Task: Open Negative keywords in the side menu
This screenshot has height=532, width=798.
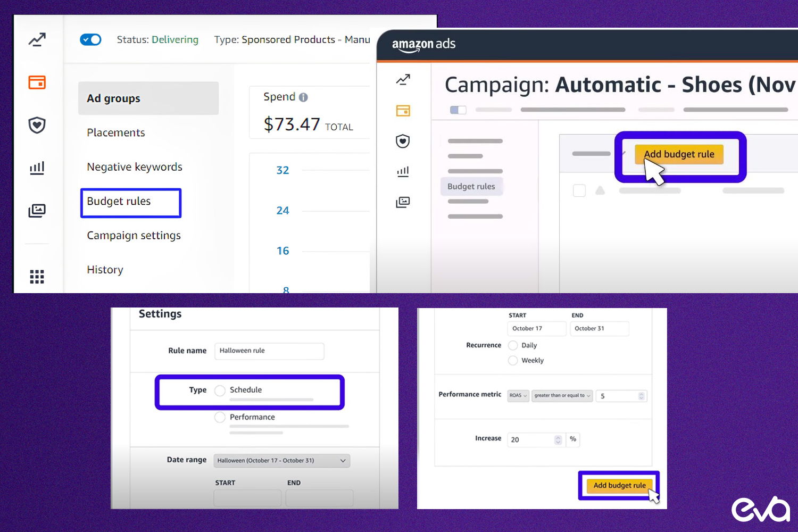Action: pyautogui.click(x=135, y=167)
